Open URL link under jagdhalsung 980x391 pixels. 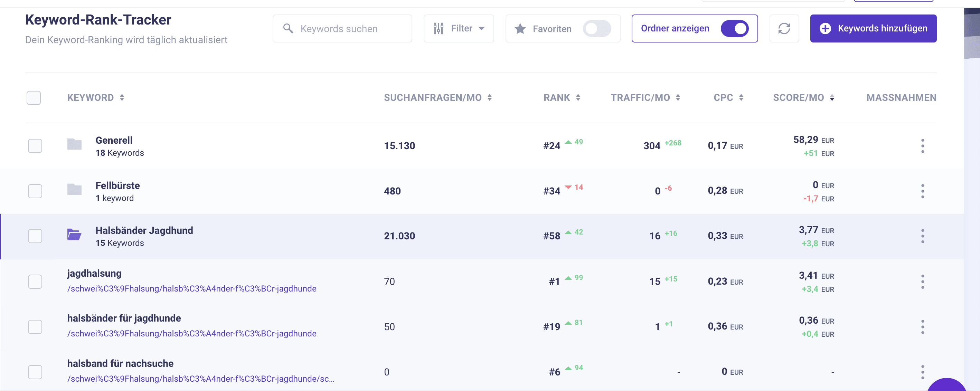(192, 289)
